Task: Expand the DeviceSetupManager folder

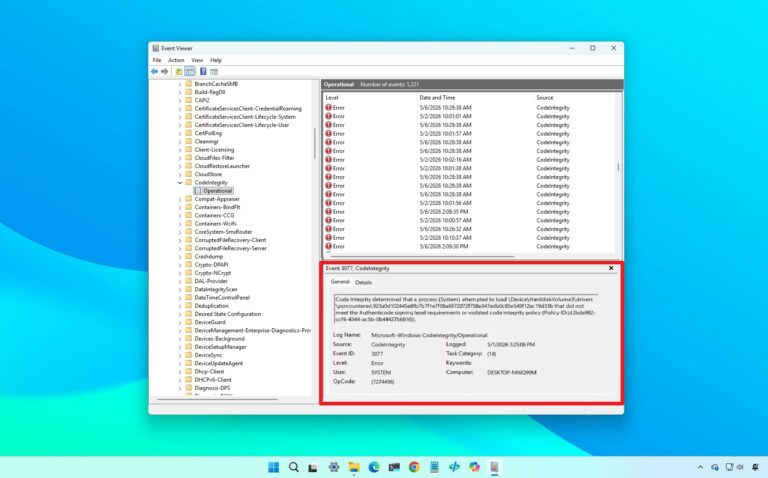Action: point(180,347)
